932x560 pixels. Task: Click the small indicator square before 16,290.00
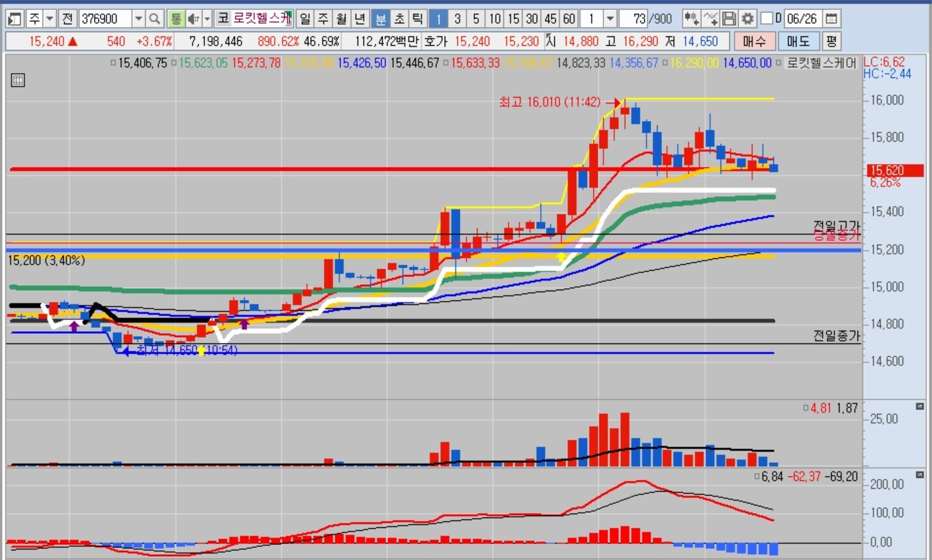coord(665,63)
